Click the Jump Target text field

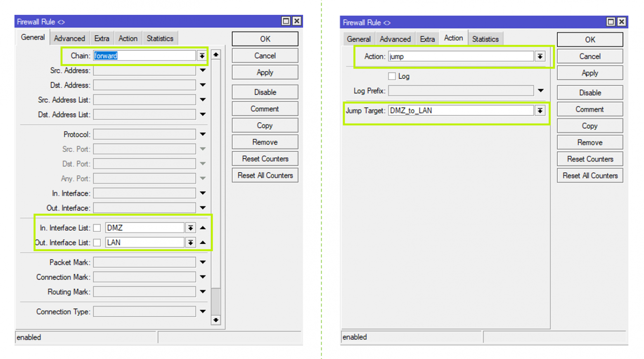460,111
